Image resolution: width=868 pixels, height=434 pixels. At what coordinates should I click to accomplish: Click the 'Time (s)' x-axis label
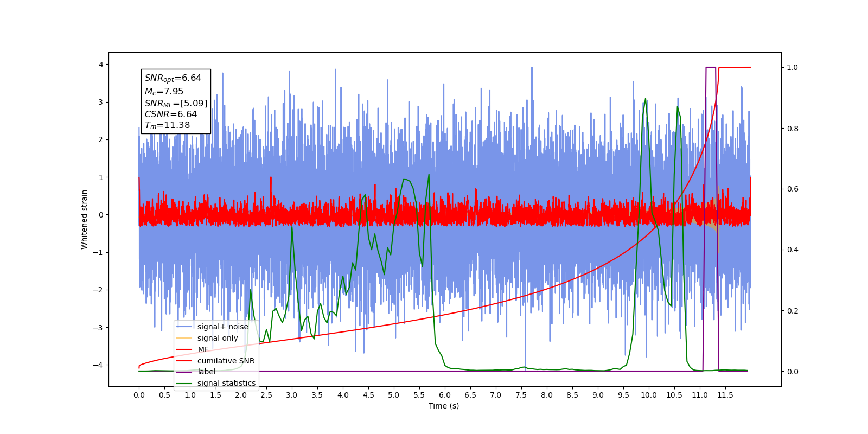[444, 406]
